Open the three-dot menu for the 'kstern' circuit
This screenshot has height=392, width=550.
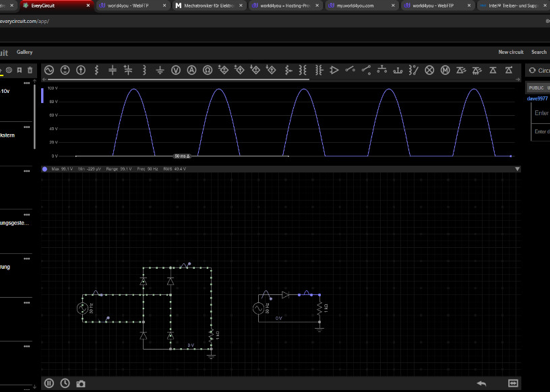27,127
